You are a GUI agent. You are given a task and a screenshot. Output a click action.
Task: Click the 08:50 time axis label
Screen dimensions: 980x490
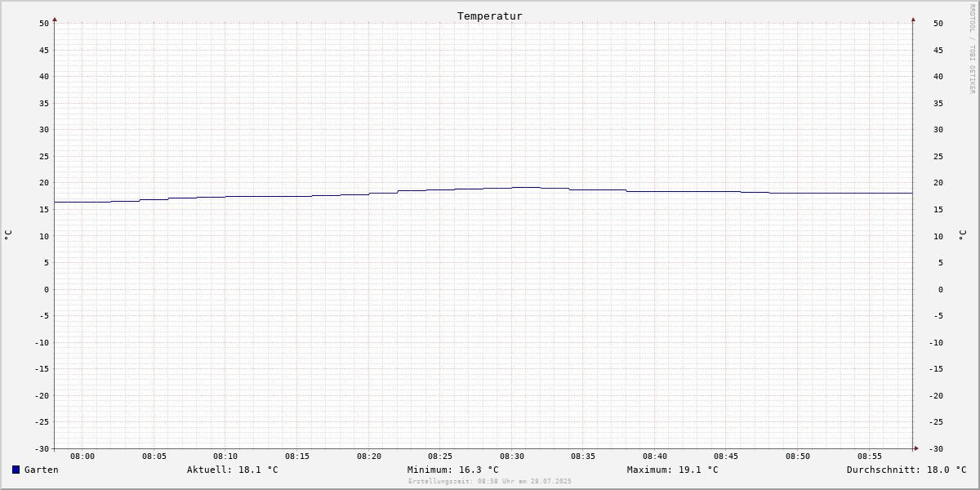coord(798,457)
